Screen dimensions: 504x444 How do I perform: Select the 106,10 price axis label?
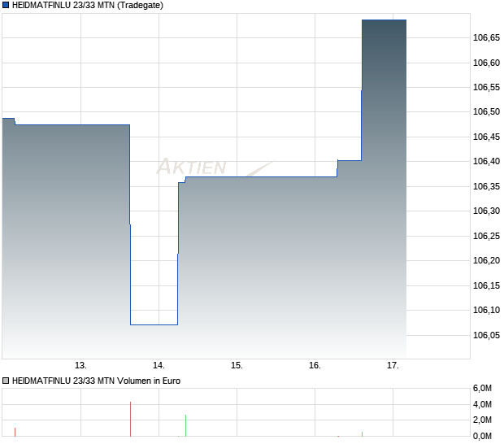486,311
